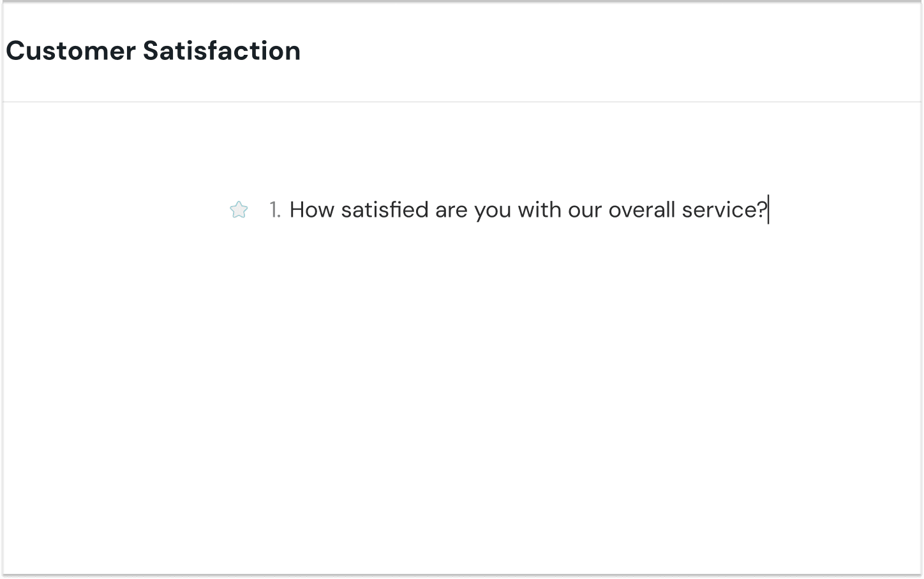The height and width of the screenshot is (579, 924).
Task: Click the word "overall" in the question
Action: tap(641, 210)
